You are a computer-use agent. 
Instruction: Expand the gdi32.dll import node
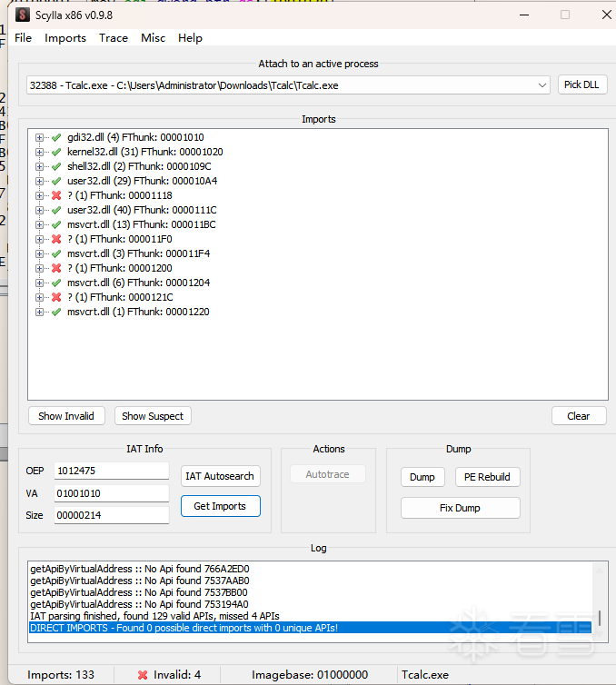click(x=39, y=137)
